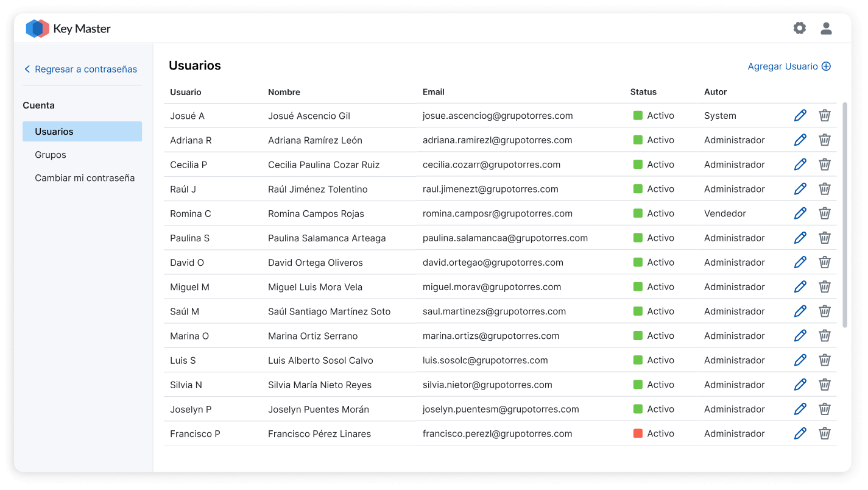Screen dimensions: 868x490
Task: Select email josue.ascenciog@grupotorres.com
Action: pyautogui.click(x=498, y=116)
